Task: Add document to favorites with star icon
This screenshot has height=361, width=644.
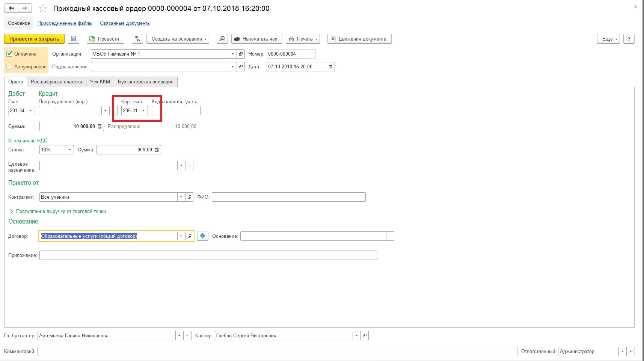Action: [43, 9]
